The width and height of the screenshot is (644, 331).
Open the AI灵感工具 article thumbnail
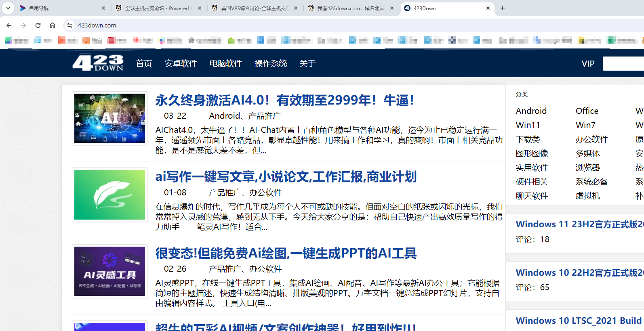pos(109,271)
